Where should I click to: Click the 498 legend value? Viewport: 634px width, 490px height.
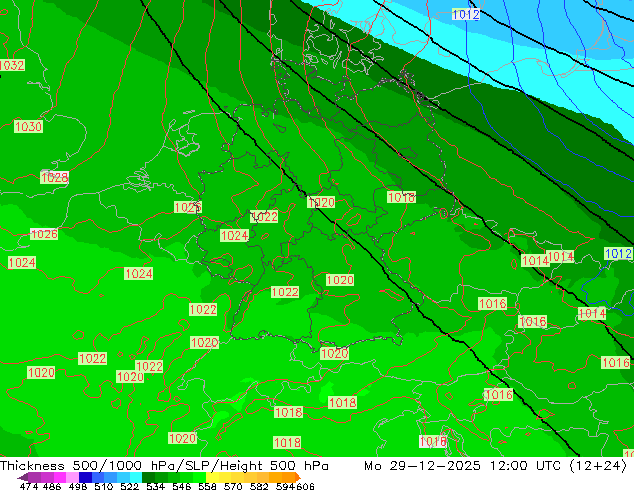(78, 486)
